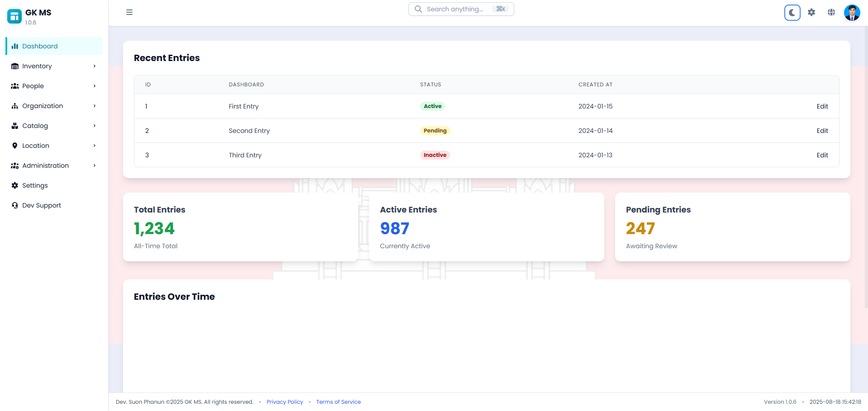This screenshot has height=411, width=868.
Task: Click the GK MS app logo
Action: [x=14, y=16]
